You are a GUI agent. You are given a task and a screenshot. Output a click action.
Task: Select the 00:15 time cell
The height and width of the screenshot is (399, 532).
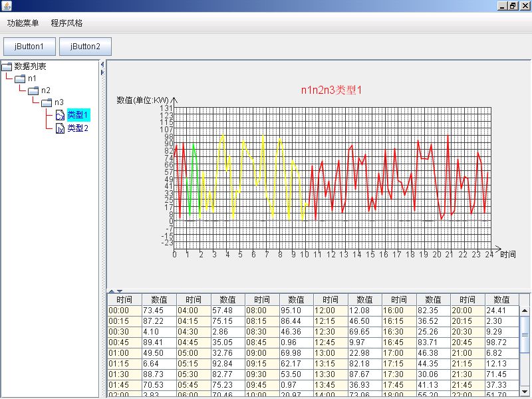124,321
